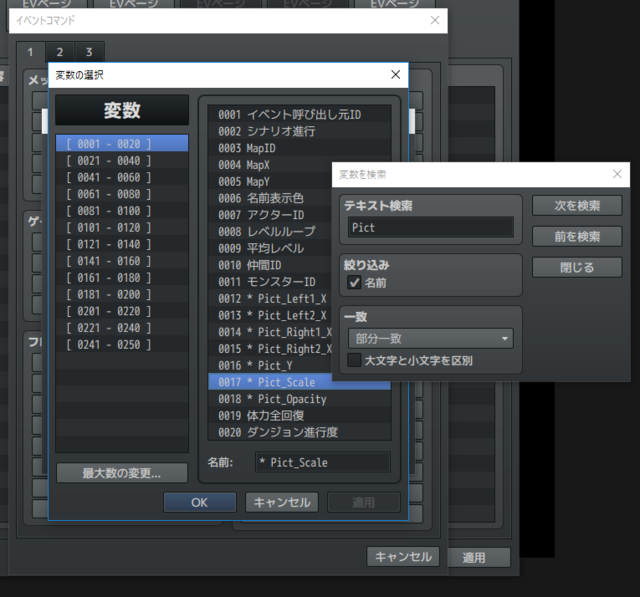This screenshot has width=640, height=597.
Task: Select variable 0016 * Pict_Y
Action: (270, 365)
